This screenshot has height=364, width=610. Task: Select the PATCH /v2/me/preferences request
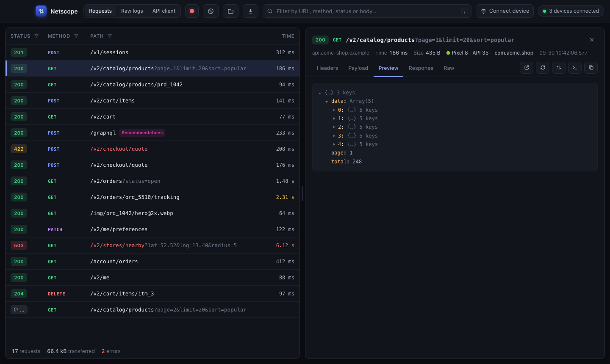152,229
